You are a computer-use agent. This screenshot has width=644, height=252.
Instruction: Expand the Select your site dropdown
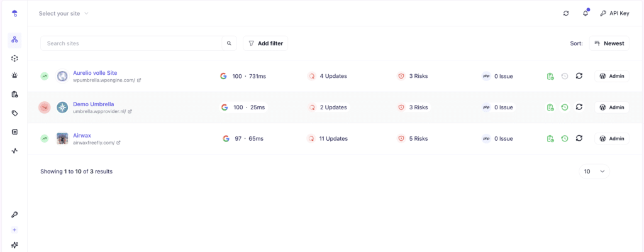click(64, 13)
